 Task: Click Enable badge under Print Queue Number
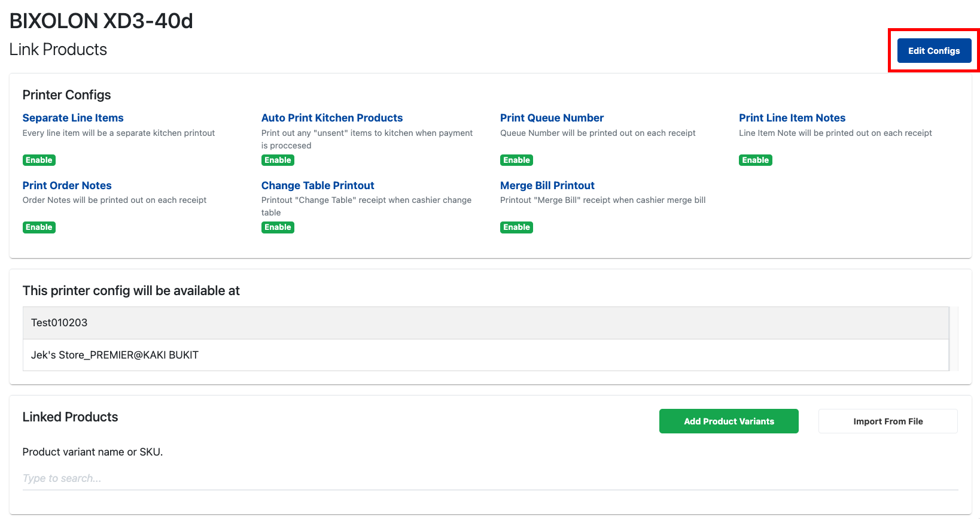516,160
